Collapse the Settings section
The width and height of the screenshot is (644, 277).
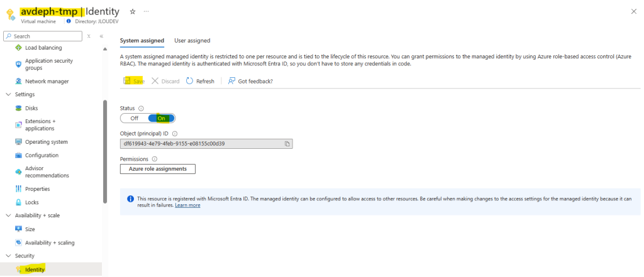9,94
